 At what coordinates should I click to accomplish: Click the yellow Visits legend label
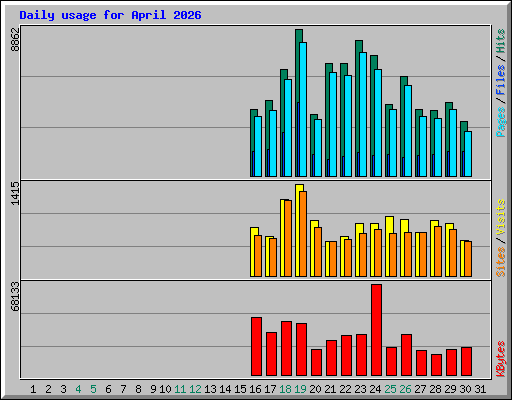501,217
